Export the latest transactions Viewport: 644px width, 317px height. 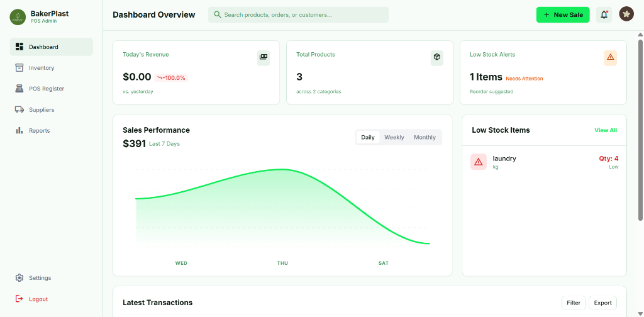click(x=602, y=303)
